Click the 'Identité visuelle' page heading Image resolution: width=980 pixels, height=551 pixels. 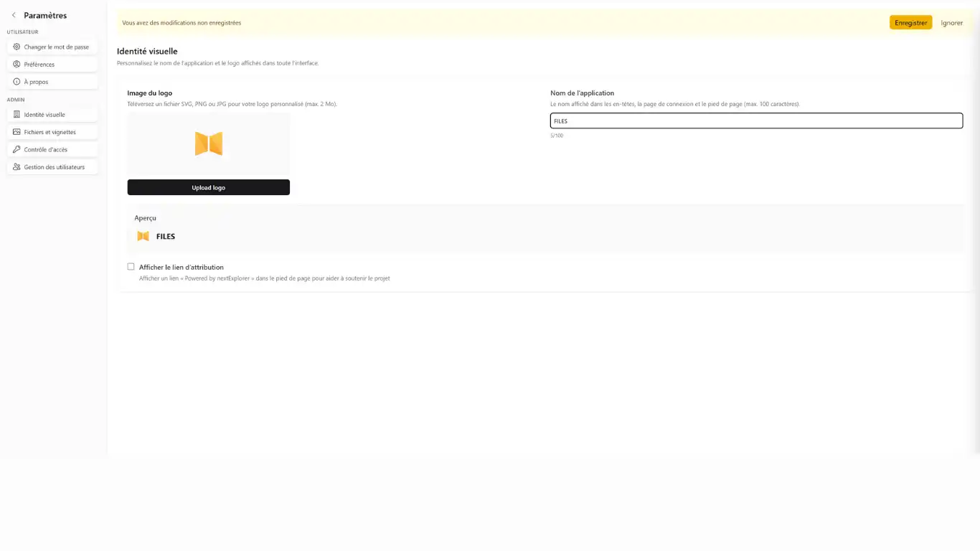[x=147, y=51]
